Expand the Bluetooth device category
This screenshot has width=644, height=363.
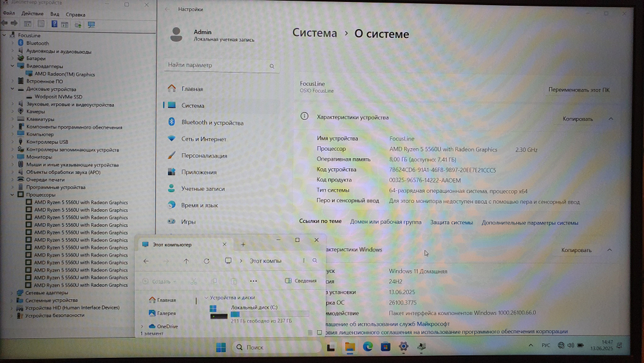[12, 43]
